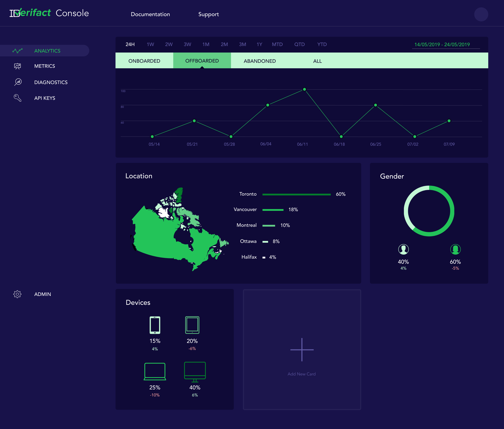Open Admin via the gear icon
The image size is (504, 429).
tap(17, 294)
